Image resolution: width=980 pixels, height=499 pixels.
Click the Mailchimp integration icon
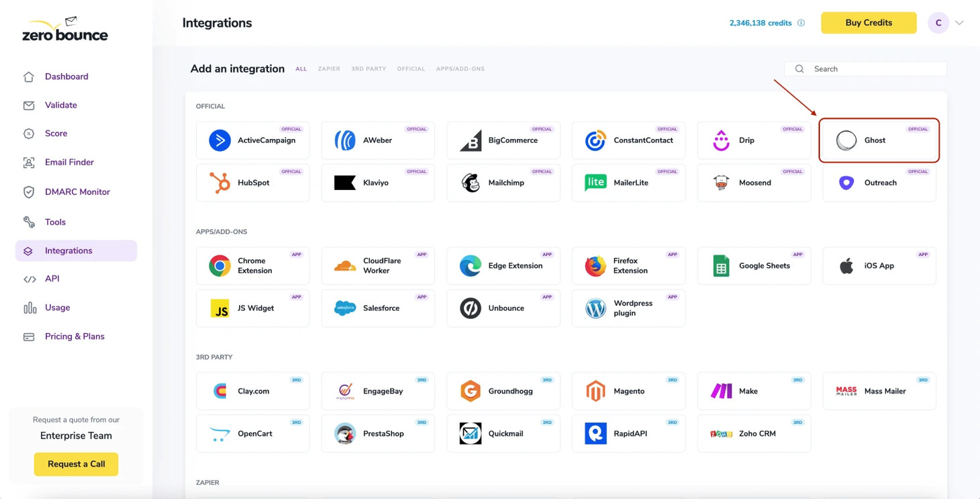[x=470, y=182]
